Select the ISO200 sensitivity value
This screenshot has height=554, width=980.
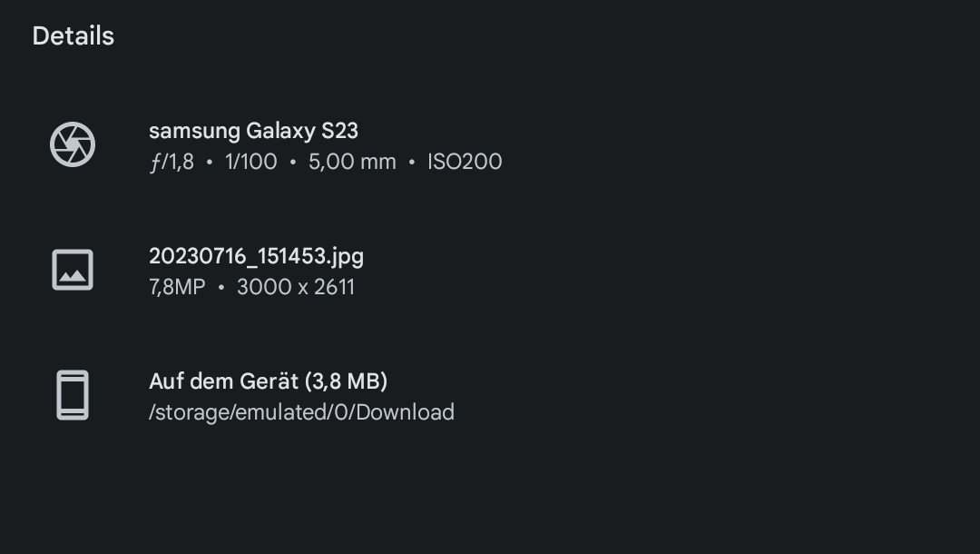465,163
